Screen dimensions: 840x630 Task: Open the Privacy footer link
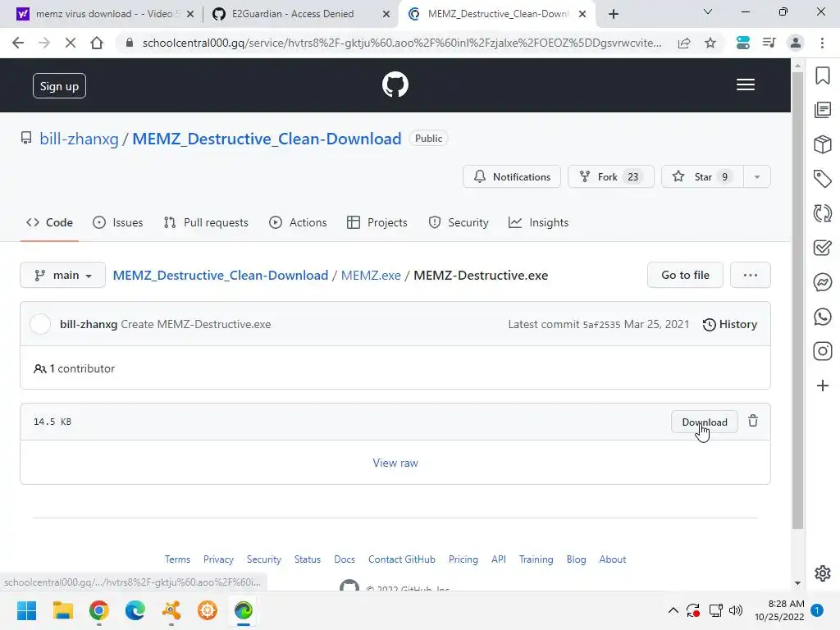(x=218, y=559)
